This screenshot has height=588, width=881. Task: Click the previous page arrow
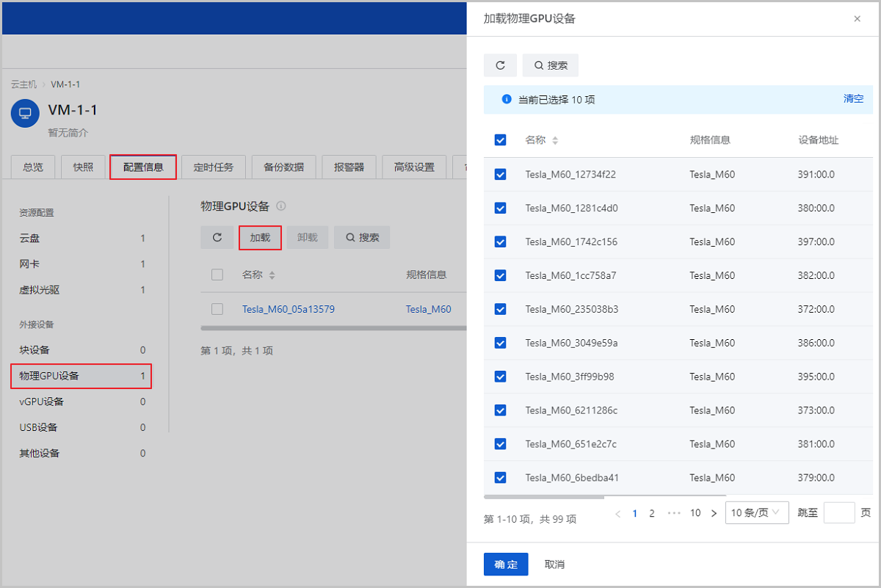pyautogui.click(x=617, y=513)
